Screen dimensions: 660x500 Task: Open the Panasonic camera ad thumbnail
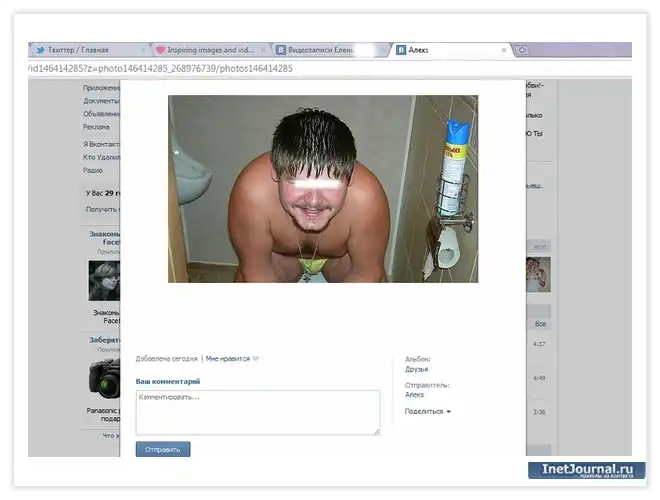104,379
